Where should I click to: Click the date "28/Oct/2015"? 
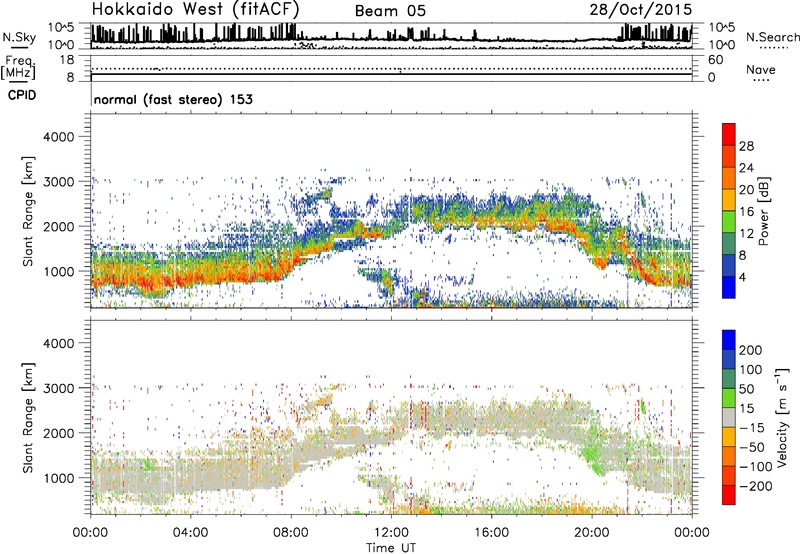point(641,10)
